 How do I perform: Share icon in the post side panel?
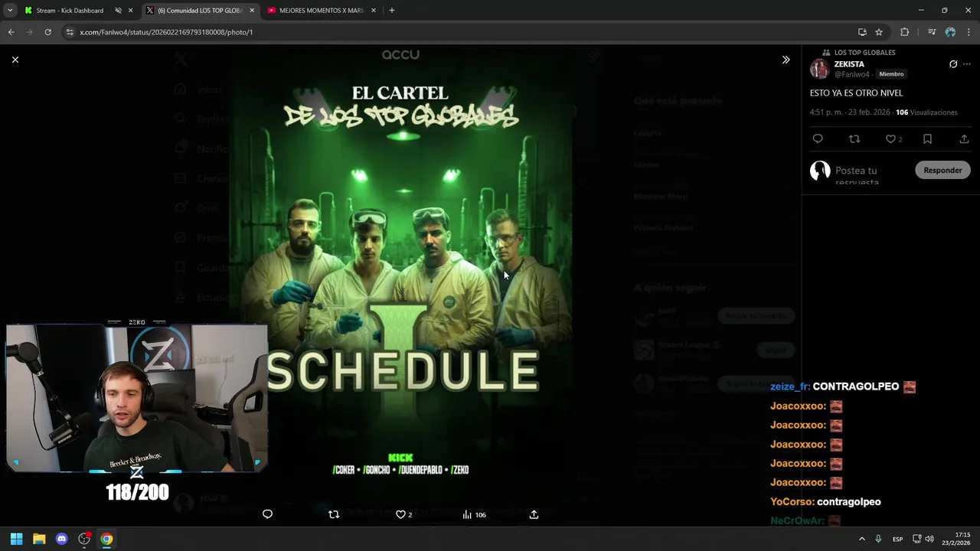pyautogui.click(x=964, y=139)
